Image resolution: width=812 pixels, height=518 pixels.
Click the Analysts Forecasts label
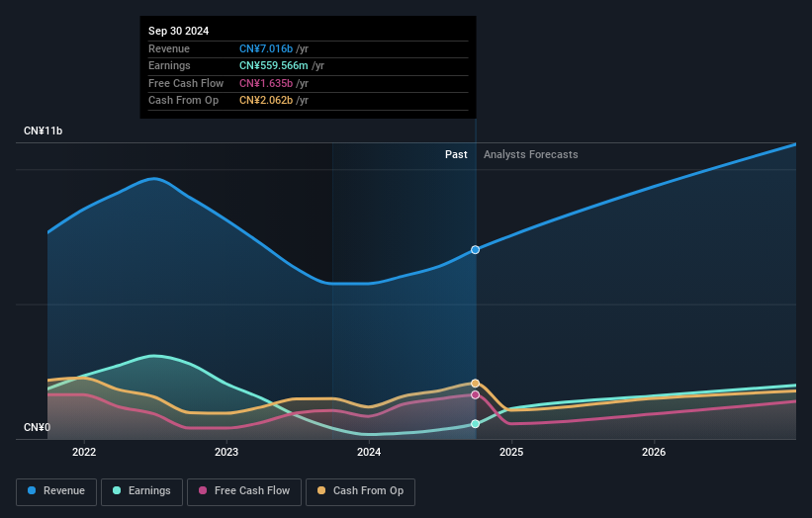coord(531,154)
